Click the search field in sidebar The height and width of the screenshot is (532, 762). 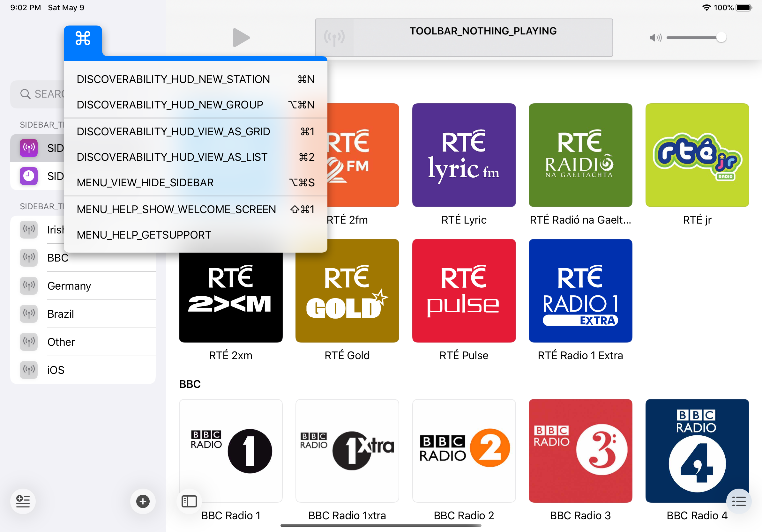click(40, 94)
